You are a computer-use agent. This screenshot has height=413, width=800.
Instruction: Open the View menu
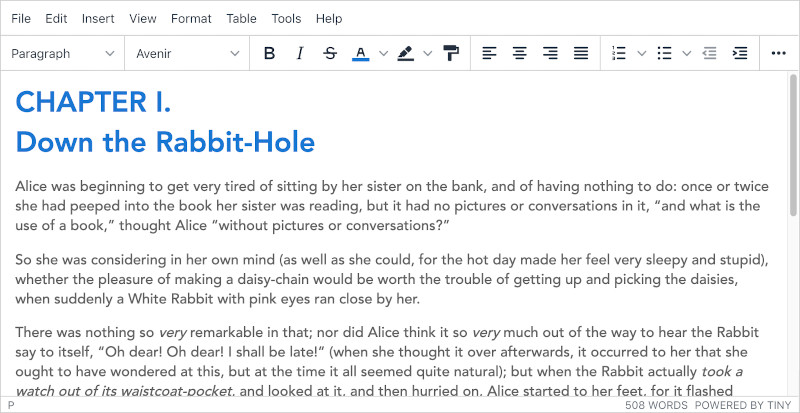click(x=142, y=19)
